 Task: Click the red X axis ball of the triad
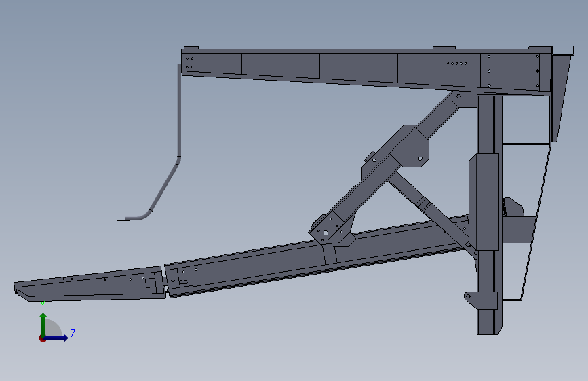coord(42,338)
